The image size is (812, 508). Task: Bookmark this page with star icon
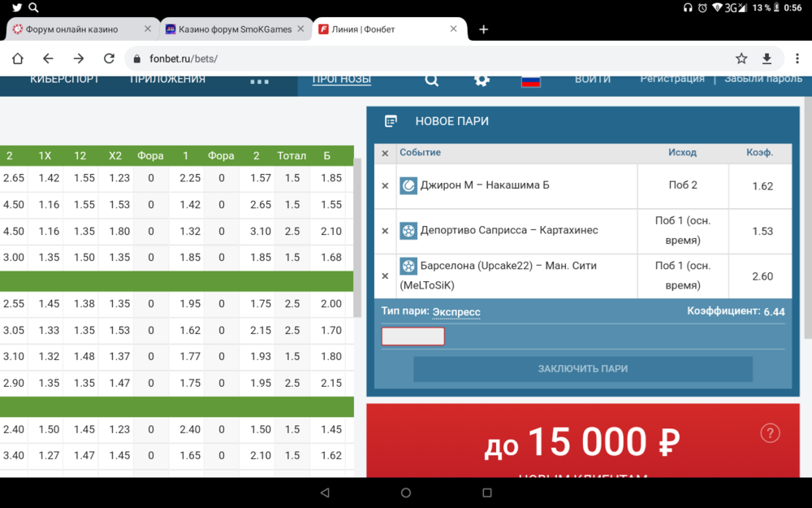(741, 59)
